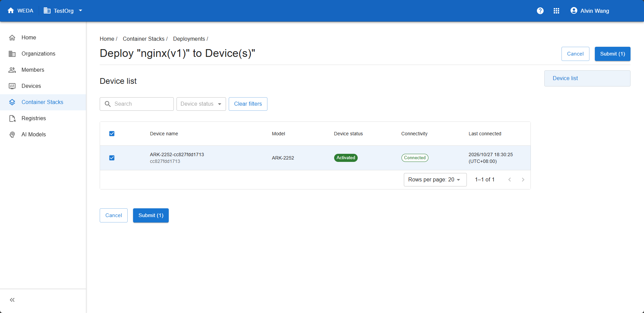Click the Device list section heading
The height and width of the screenshot is (313, 644).
pos(118,81)
